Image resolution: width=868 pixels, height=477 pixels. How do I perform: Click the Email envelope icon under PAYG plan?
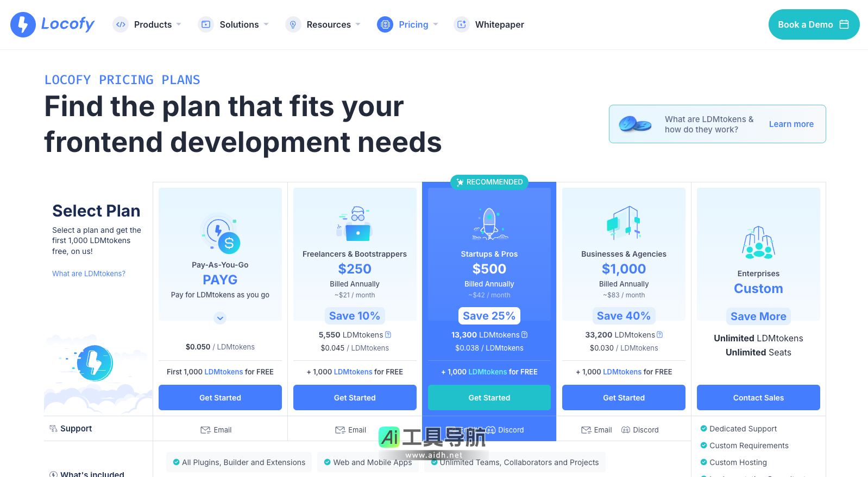pyautogui.click(x=205, y=430)
